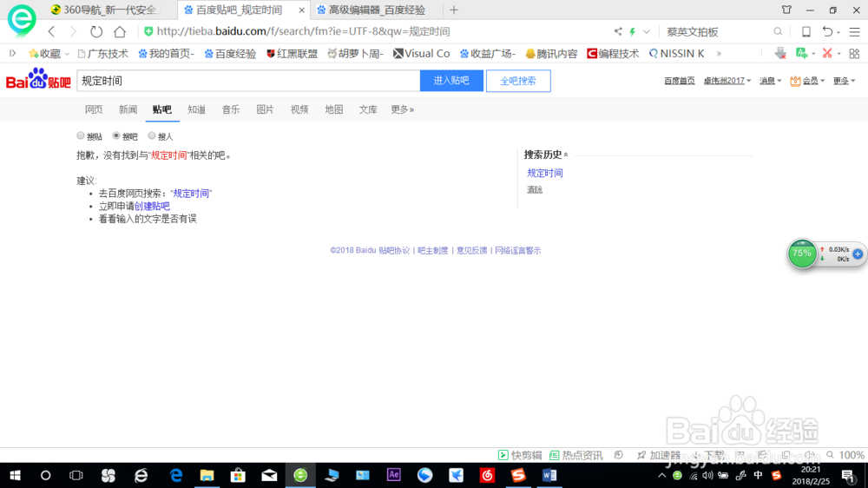Click into the Tieba search input field
Image resolution: width=868 pixels, height=488 pixels.
pos(248,81)
